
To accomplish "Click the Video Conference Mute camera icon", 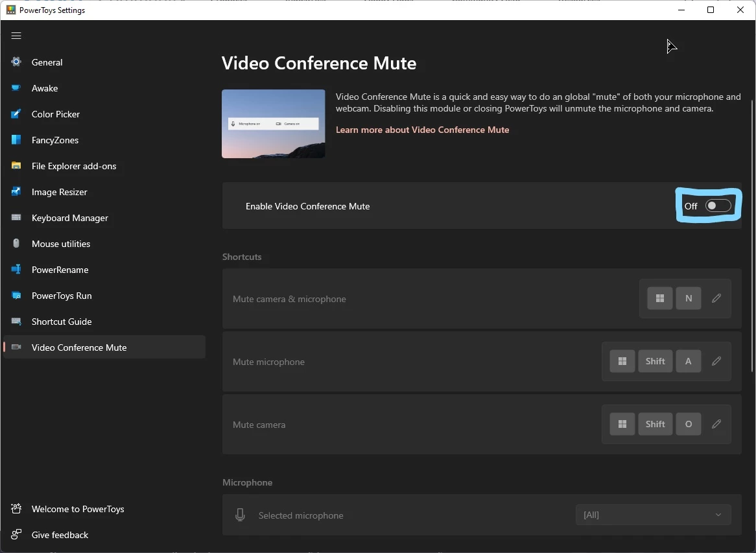I will point(16,347).
